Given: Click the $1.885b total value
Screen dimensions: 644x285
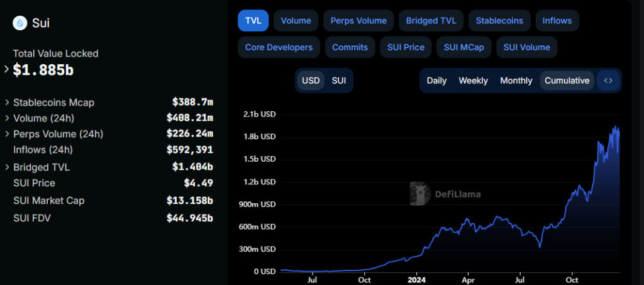Looking at the screenshot, I should [x=43, y=70].
